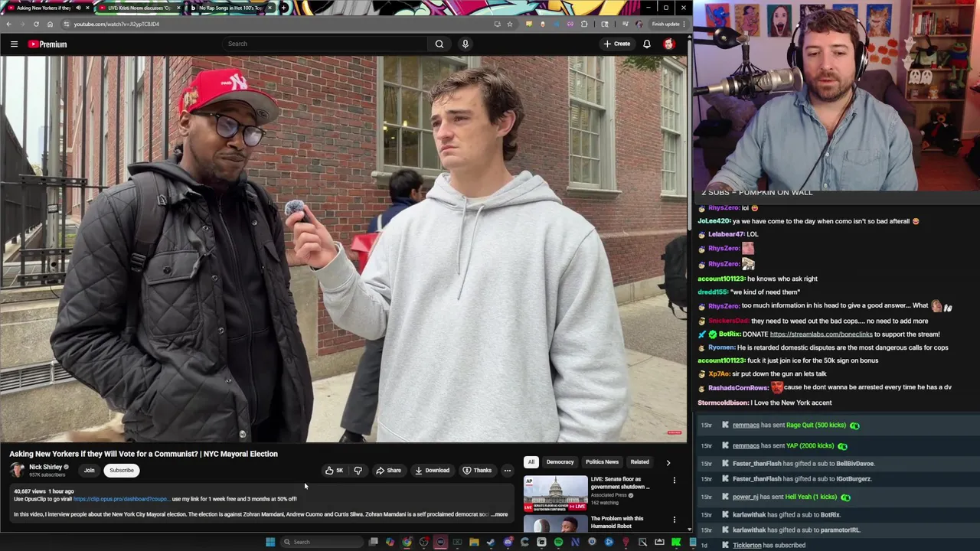Click the YouTube search magnifier button
Screen dimensions: 980x551
(439, 44)
